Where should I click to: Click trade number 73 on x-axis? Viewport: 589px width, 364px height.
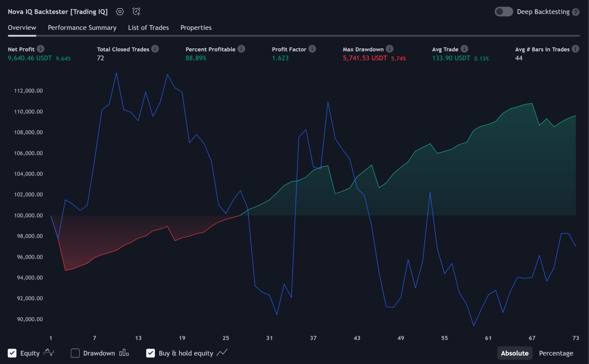click(x=575, y=338)
